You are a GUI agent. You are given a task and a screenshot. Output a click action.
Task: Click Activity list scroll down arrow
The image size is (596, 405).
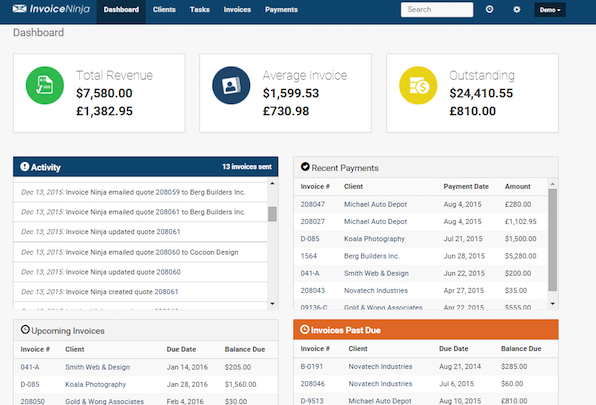pyautogui.click(x=272, y=304)
